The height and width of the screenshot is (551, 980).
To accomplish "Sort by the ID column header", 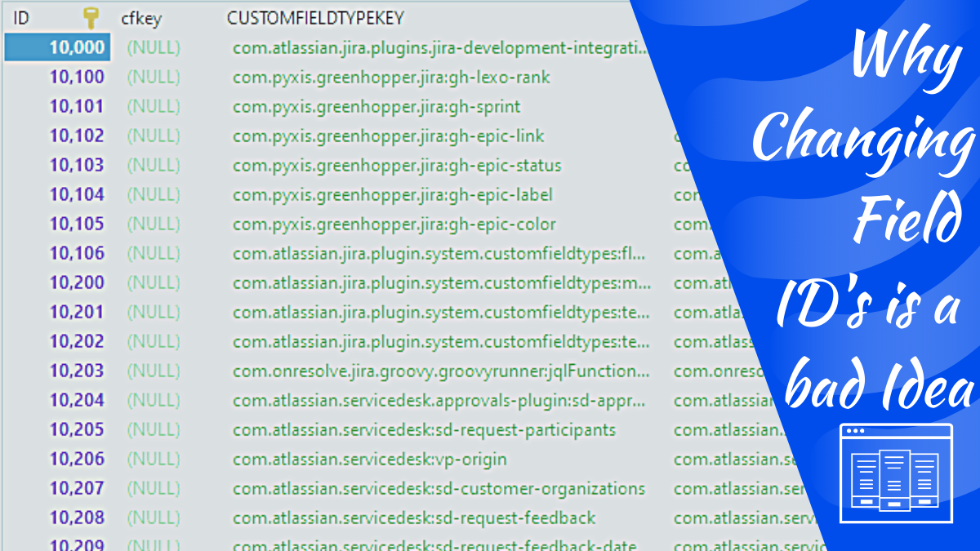I will click(22, 17).
